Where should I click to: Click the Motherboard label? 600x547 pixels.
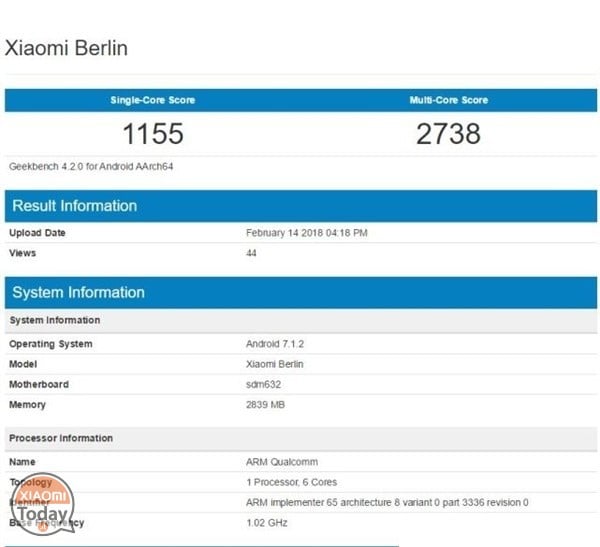click(x=39, y=384)
